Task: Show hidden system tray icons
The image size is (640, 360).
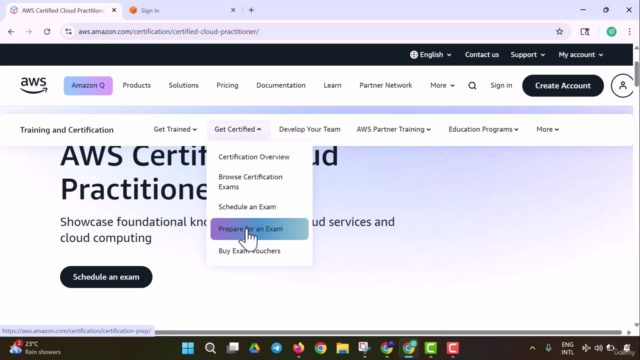Action: click(532, 348)
